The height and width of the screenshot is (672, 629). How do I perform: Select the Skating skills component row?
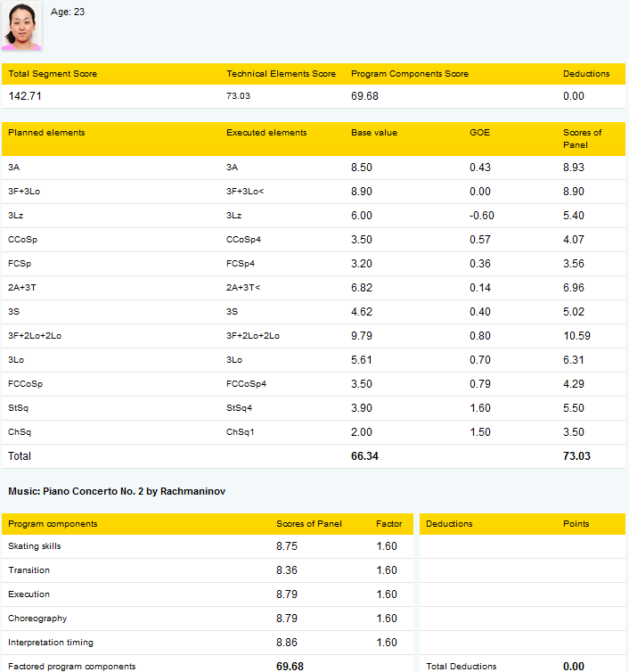(x=208, y=546)
